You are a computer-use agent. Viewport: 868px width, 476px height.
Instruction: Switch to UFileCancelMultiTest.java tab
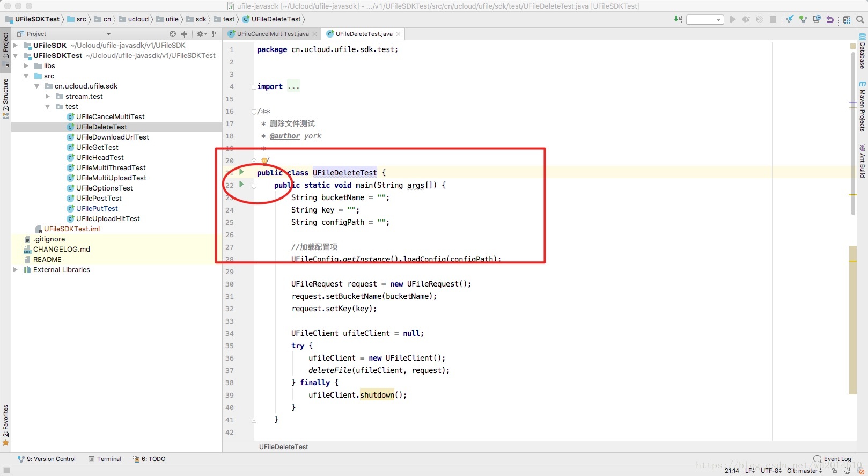[273, 34]
